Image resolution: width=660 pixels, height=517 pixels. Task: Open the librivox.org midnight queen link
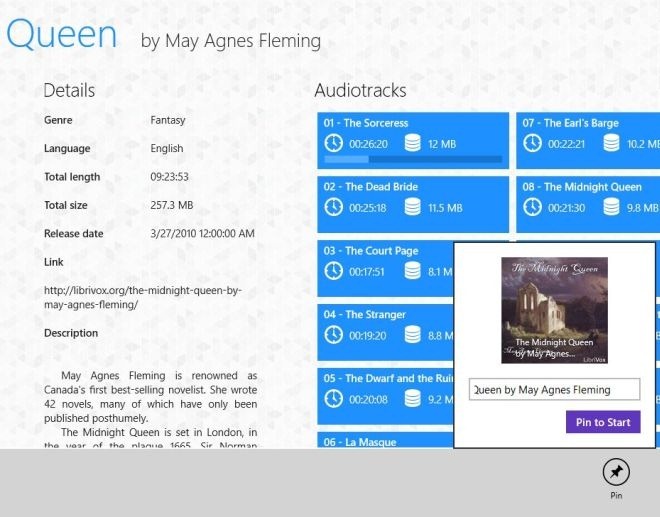[143, 297]
